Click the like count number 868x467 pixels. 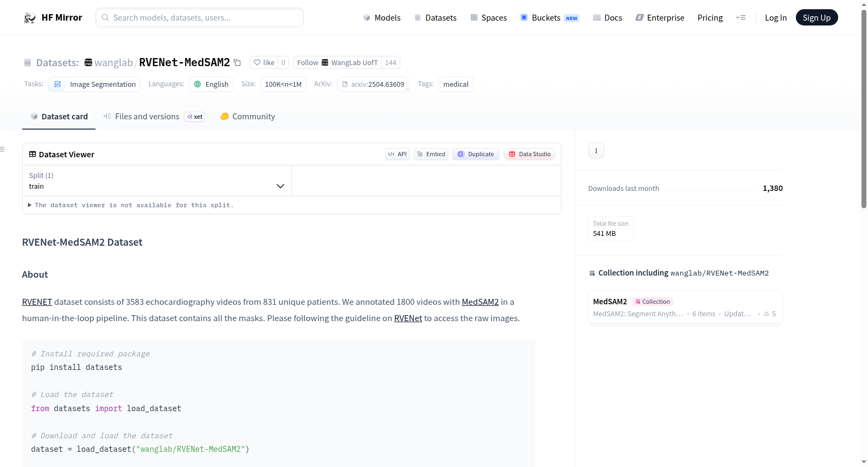283,62
